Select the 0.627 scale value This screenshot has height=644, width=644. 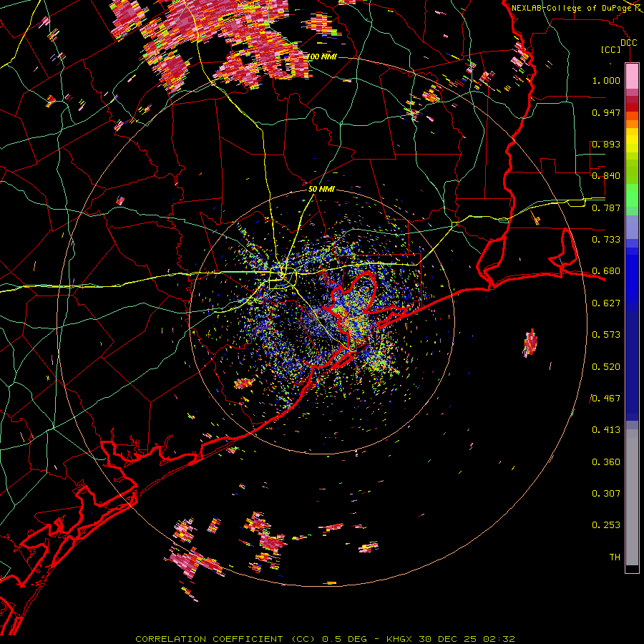click(x=606, y=303)
